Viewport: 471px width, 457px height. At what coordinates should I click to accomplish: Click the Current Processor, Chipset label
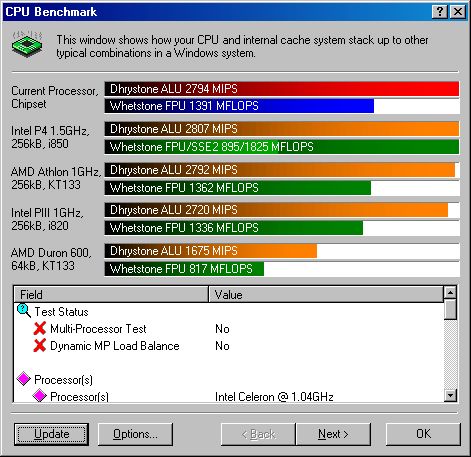pyautogui.click(x=55, y=97)
